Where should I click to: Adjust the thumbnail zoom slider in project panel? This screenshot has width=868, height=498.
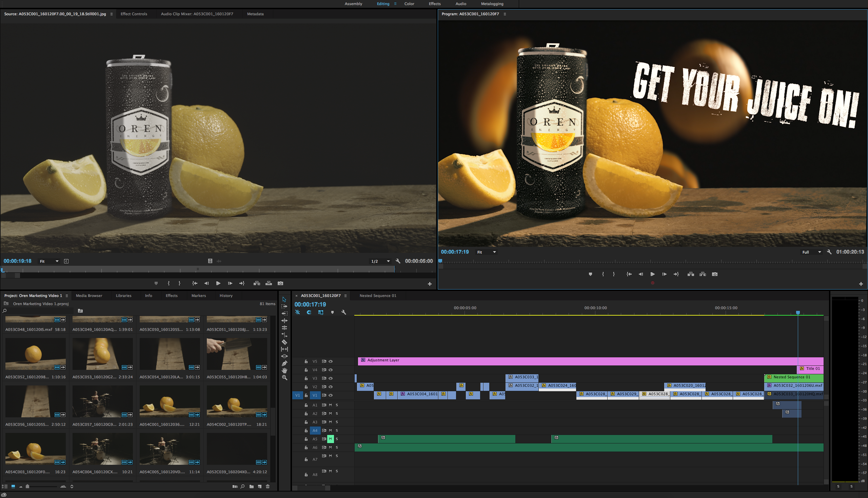(x=28, y=486)
